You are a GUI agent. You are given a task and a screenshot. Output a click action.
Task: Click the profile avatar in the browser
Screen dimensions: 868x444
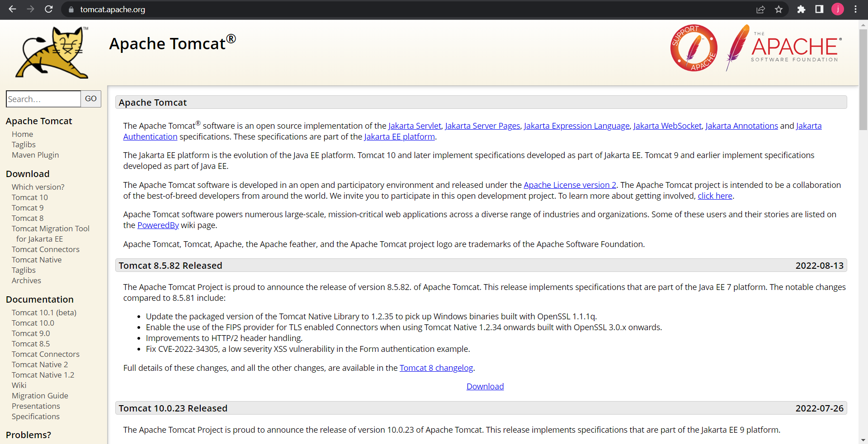(838, 9)
